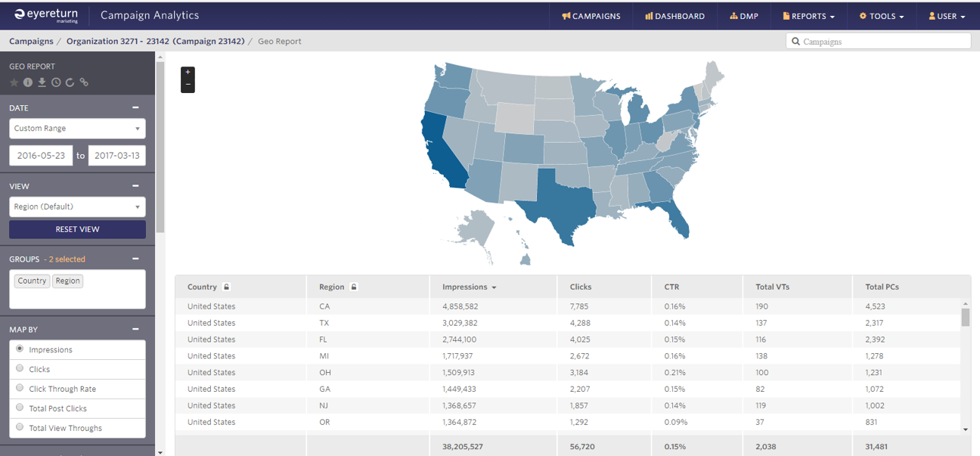This screenshot has width=980, height=456.
Task: Refresh the Geo Report
Action: 70,82
